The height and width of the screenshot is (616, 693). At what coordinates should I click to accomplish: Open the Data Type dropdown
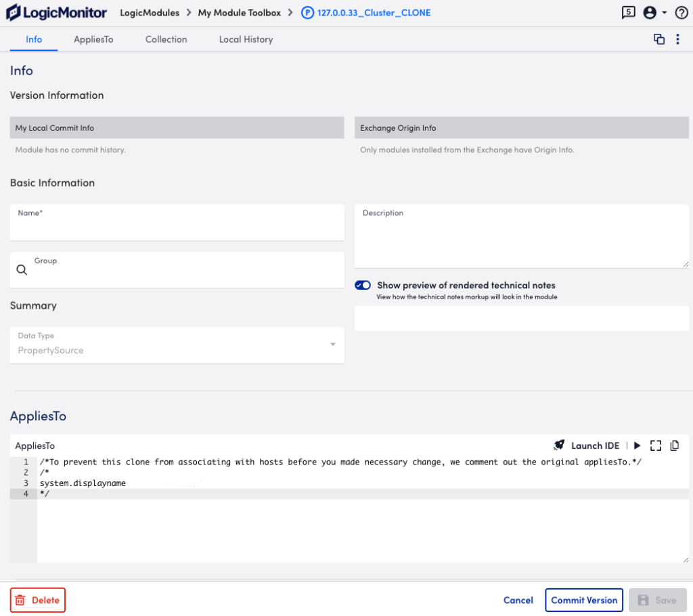[x=332, y=345]
